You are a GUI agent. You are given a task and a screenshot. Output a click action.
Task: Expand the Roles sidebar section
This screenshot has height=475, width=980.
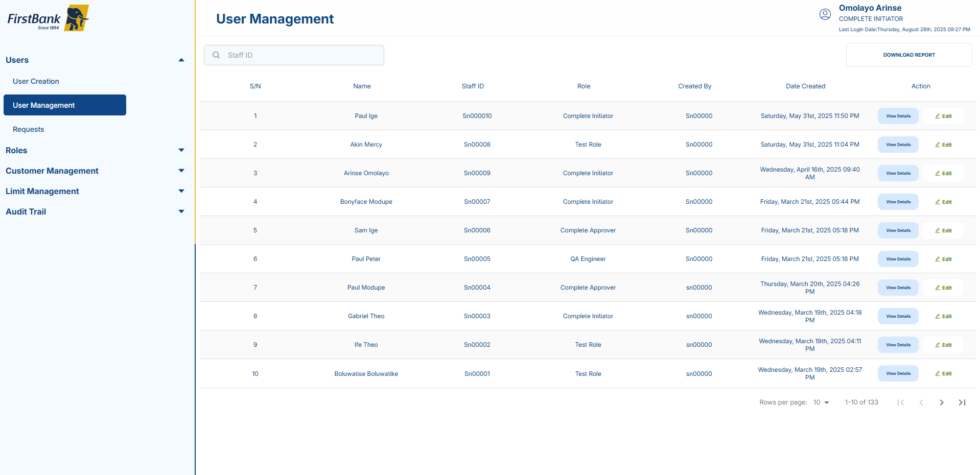point(181,150)
